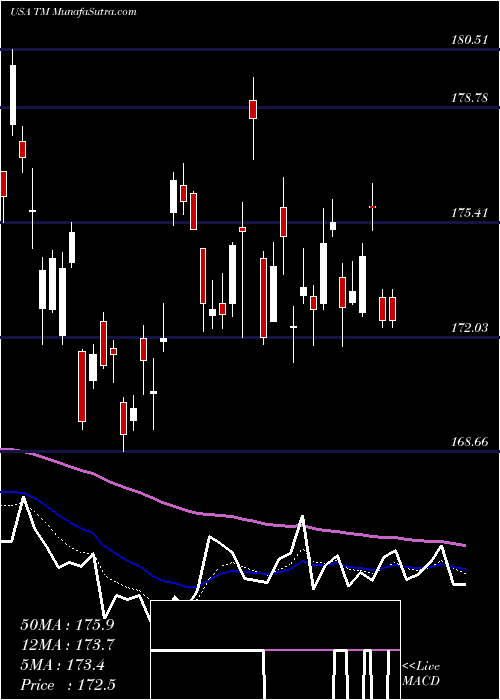Click the tall white candle near 180.51
Image resolution: width=500 pixels, height=700 pixels.
coord(13,92)
